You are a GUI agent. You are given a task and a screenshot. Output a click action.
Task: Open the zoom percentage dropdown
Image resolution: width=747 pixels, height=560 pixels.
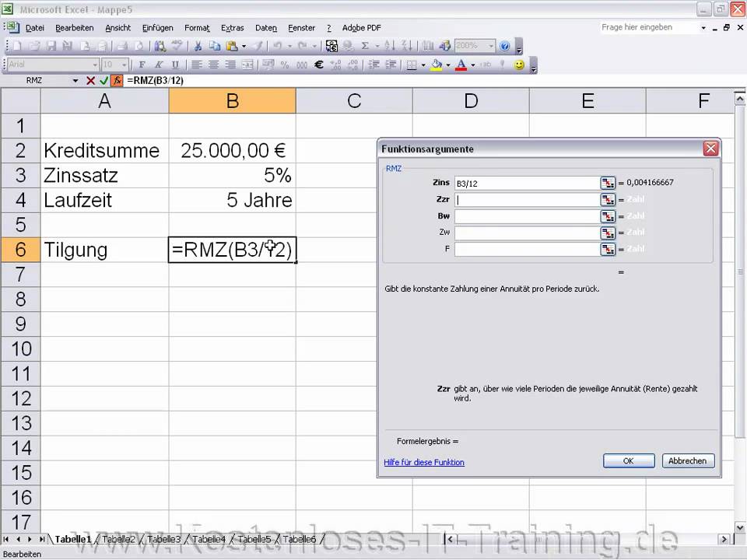point(491,46)
